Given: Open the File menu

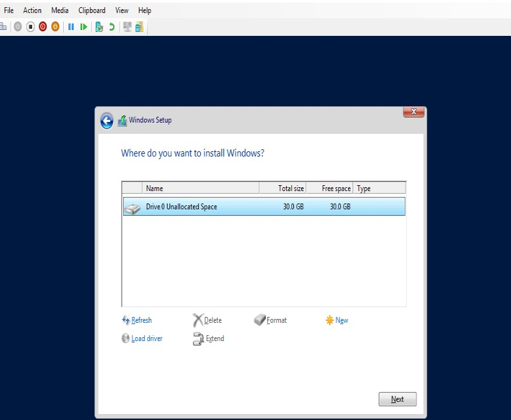Looking at the screenshot, I should click(9, 10).
